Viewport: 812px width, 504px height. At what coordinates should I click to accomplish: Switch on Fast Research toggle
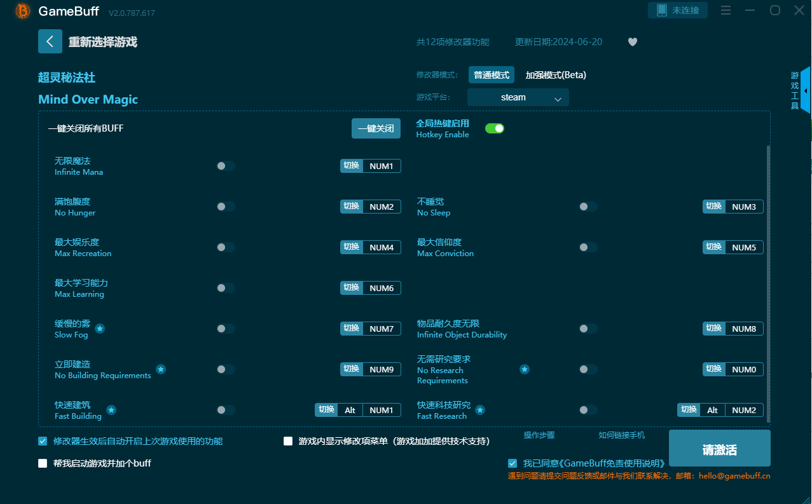588,410
